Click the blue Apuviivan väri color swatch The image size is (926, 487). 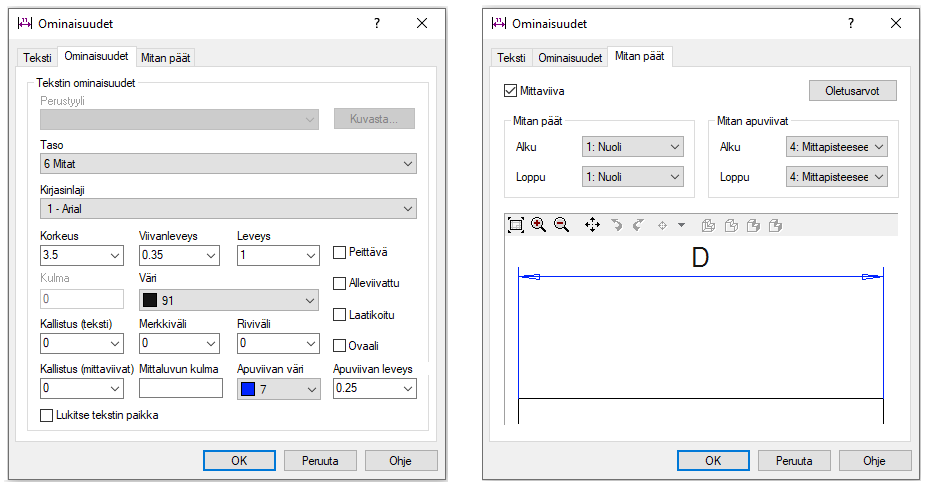(249, 389)
